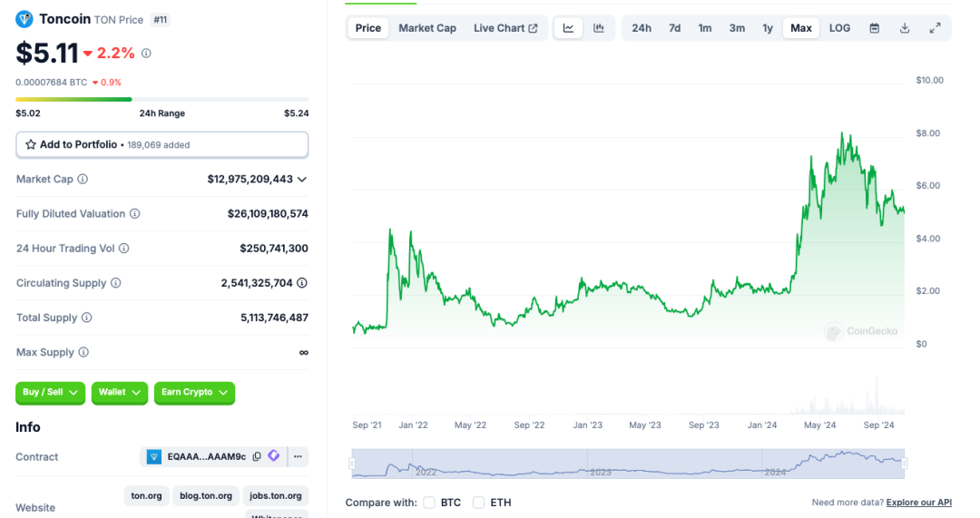980x518 pixels.
Task: Open jobs.ton.org website link
Action: pos(276,495)
